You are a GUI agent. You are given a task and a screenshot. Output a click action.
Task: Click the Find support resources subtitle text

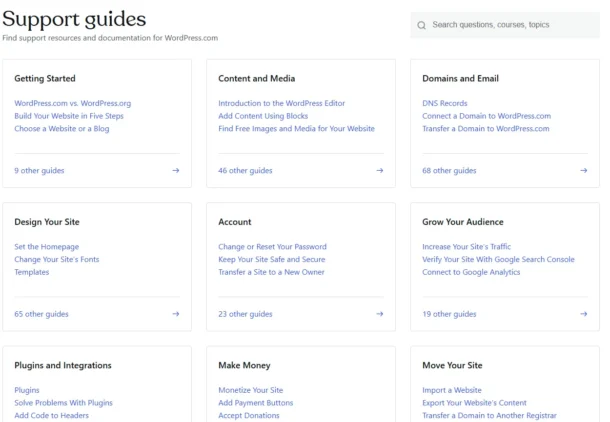pyautogui.click(x=110, y=38)
